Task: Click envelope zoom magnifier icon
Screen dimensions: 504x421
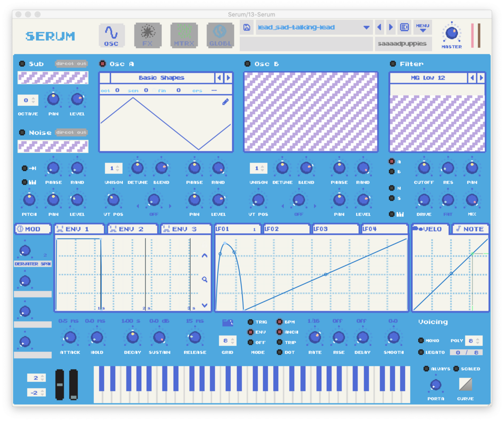Action: pyautogui.click(x=205, y=279)
